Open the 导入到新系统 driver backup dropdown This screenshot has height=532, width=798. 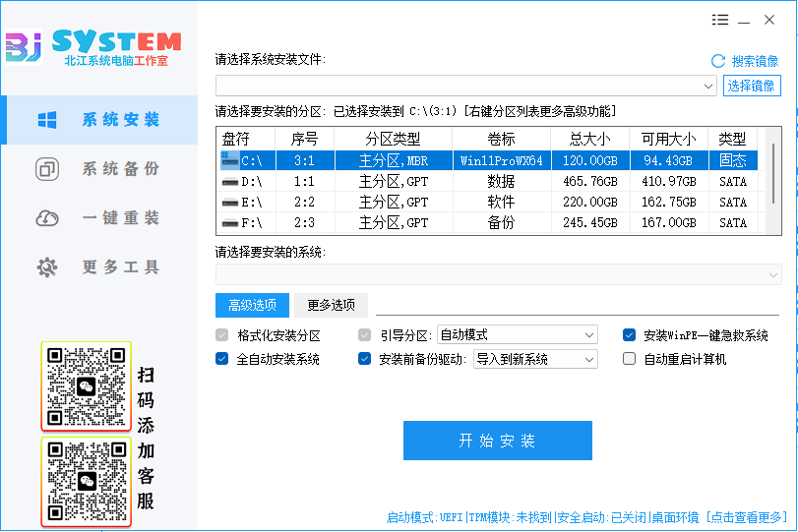coord(535,359)
